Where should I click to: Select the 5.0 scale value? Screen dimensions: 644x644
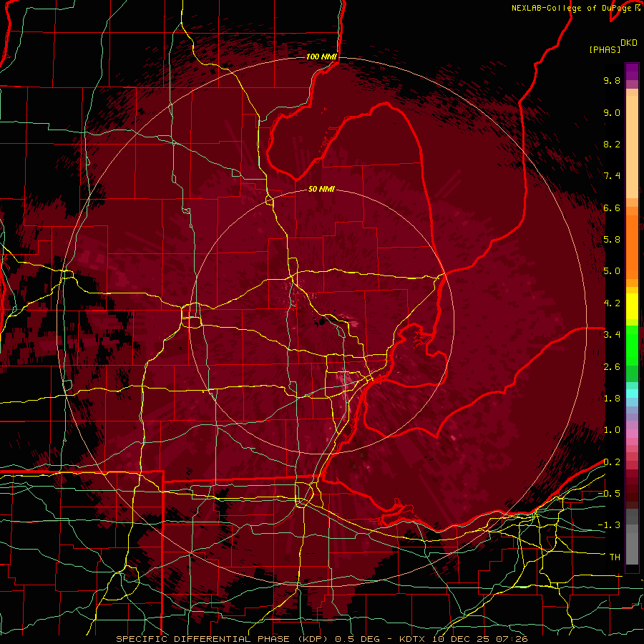point(612,271)
